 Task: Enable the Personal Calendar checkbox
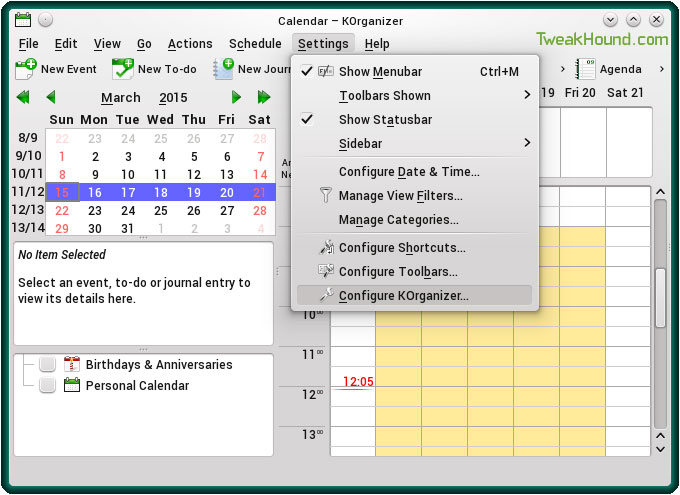pos(47,385)
